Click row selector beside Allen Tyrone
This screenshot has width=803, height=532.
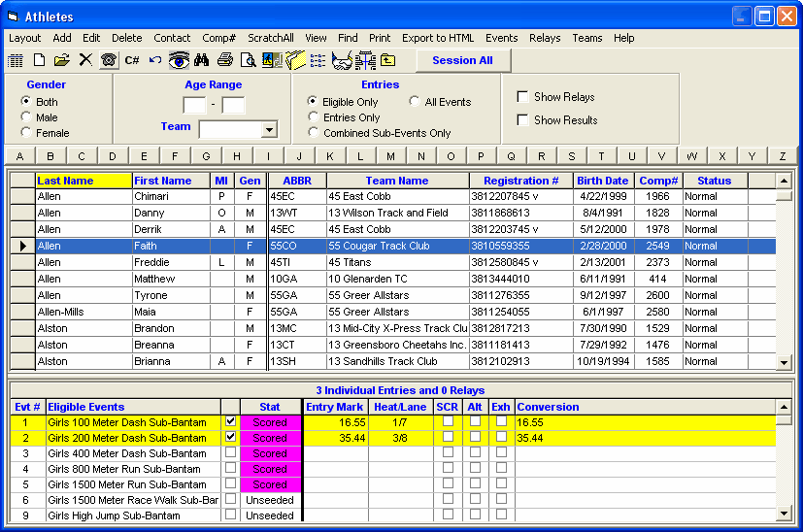click(23, 295)
